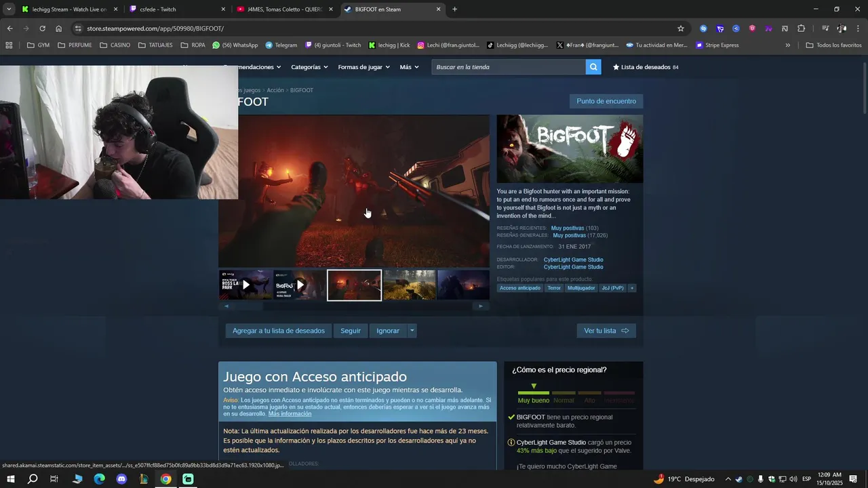868x488 pixels.
Task: Open the Chrome apps grid in bookmarks bar
Action: coord(9,45)
